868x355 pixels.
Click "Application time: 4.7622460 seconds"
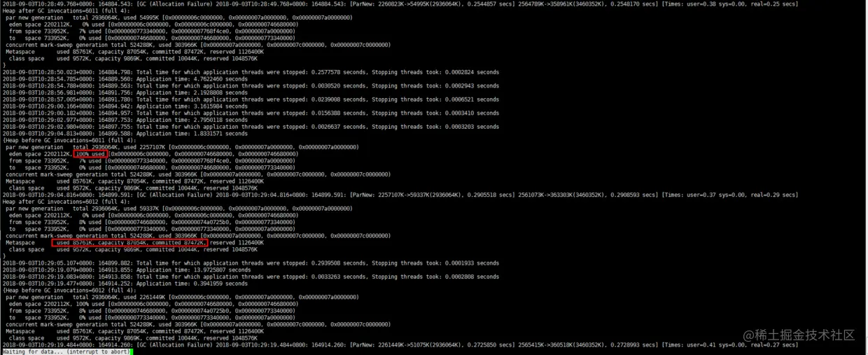coord(192,79)
